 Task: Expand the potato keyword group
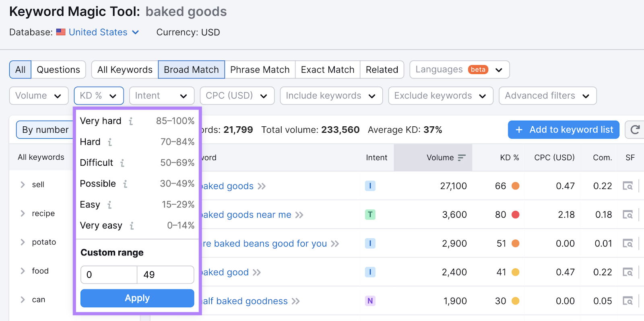point(23,242)
